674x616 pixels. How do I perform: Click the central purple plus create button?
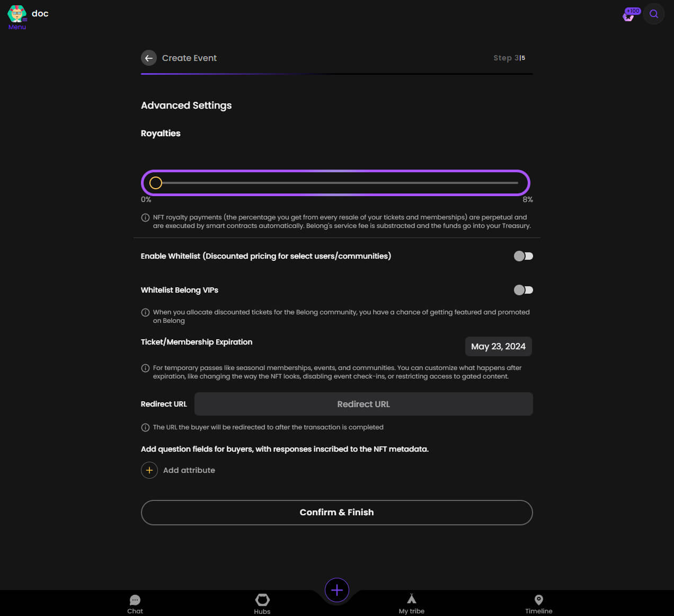coord(337,590)
